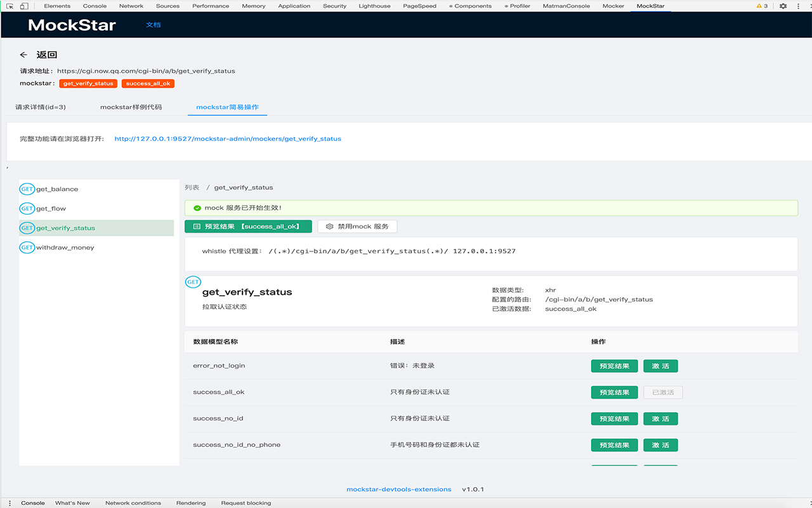Click the 禁用mock 服务 button
The image size is (812, 508).
[x=357, y=226]
